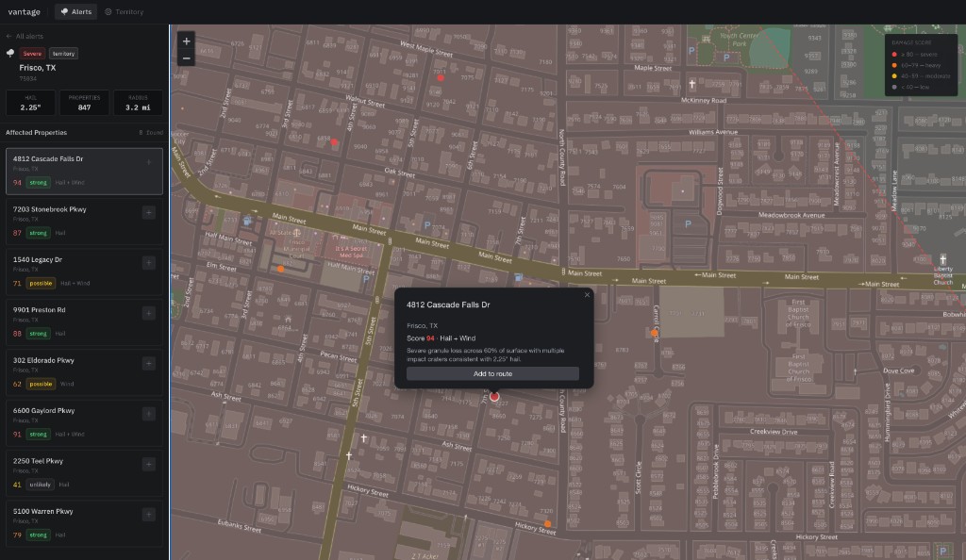Select the 4812 Cascade Falls Dr property card
The image size is (966, 560).
click(84, 171)
